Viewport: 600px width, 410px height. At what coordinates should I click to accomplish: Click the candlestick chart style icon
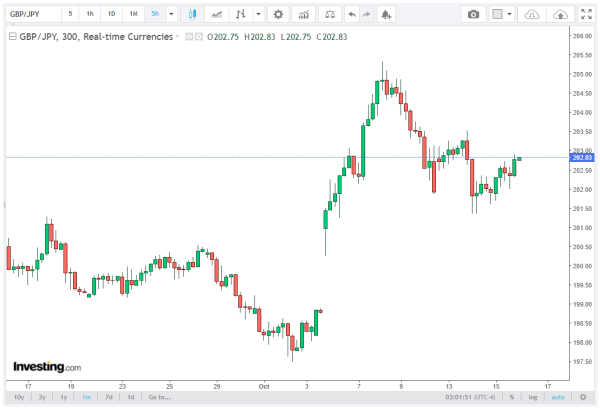[192, 15]
